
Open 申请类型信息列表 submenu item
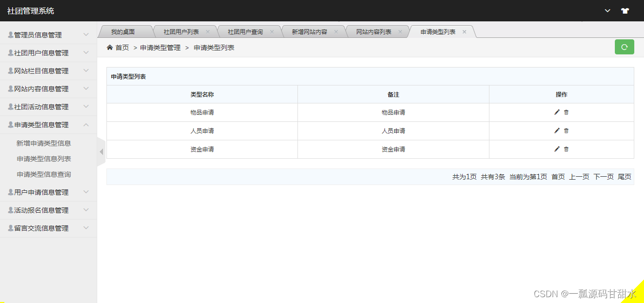point(44,159)
